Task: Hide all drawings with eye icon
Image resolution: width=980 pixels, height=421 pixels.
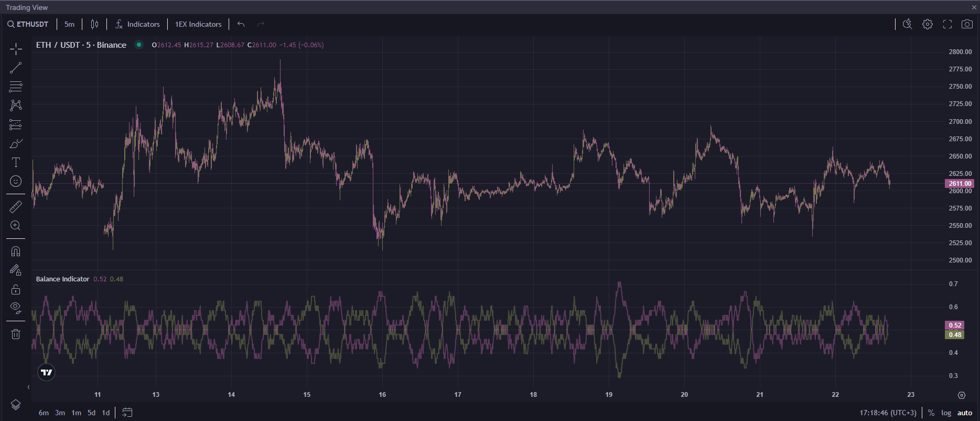Action: (x=16, y=308)
